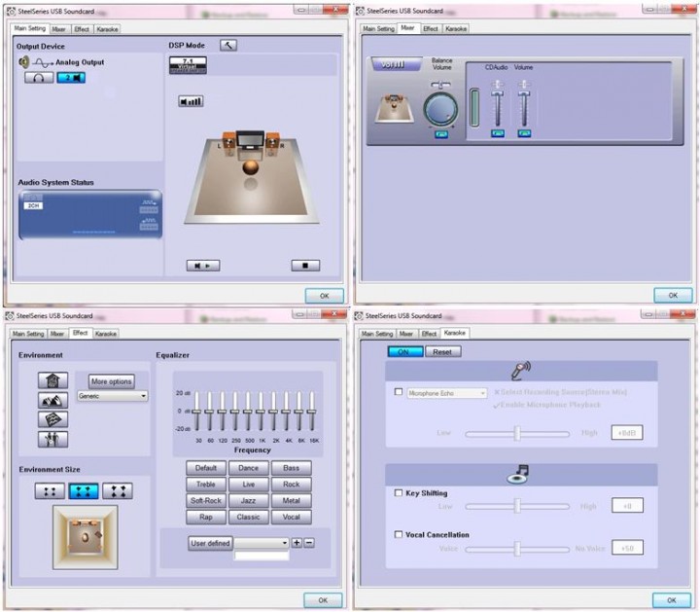This screenshot has width=700, height=612.
Task: Mute the master volume under knob
Action: (x=441, y=134)
